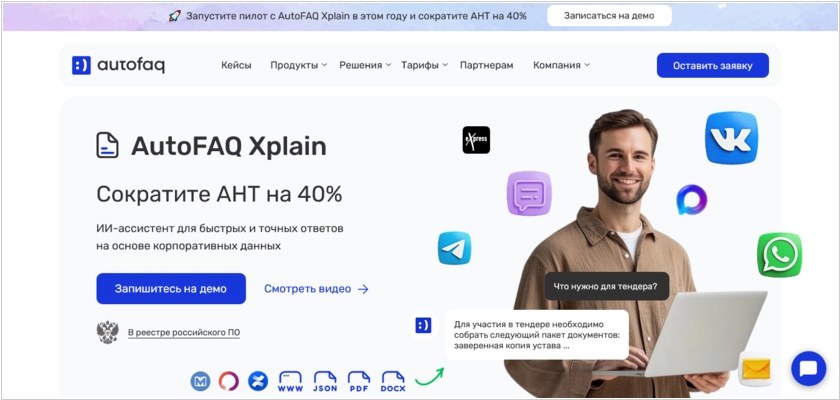Expand the Решения dropdown menu
Viewport: 840px width, 400px height.
click(x=365, y=65)
